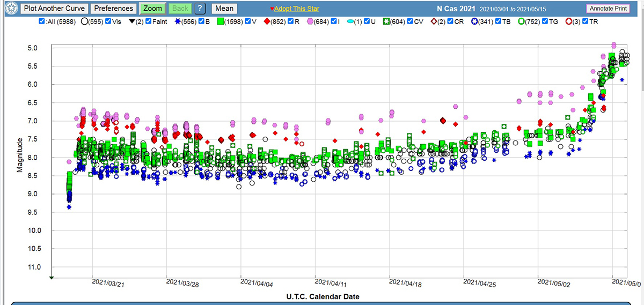Click the open circle Vis legend symbol
Image resolution: width=644 pixels, height=305 pixels.
click(85, 22)
